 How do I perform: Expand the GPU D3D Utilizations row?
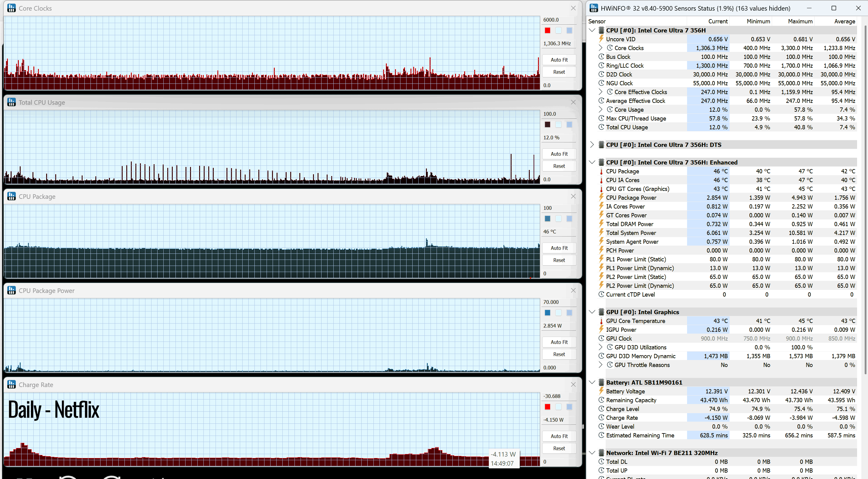coord(601,347)
